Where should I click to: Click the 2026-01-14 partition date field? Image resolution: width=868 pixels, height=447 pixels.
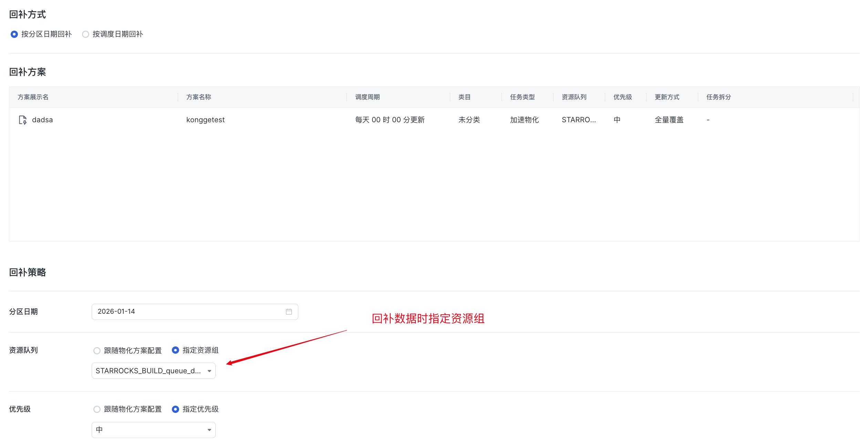[186, 312]
